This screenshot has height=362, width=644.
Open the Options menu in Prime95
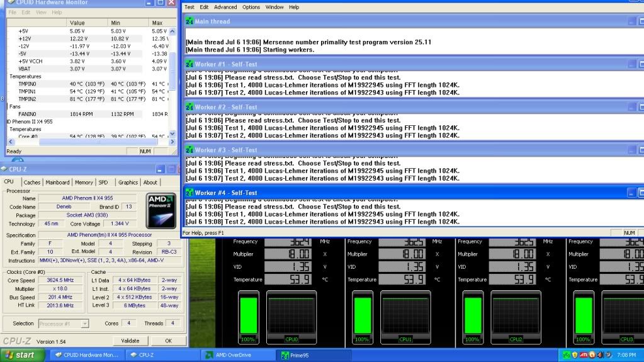click(251, 7)
